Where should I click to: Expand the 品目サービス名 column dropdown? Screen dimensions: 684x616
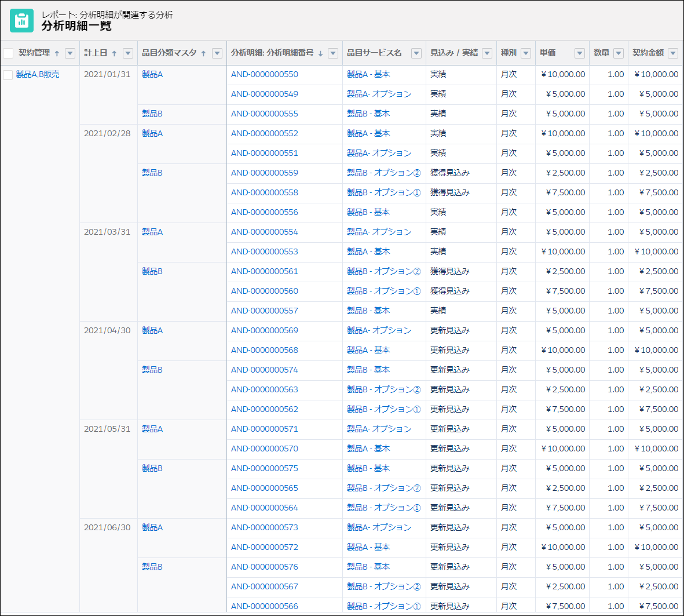coord(416,53)
